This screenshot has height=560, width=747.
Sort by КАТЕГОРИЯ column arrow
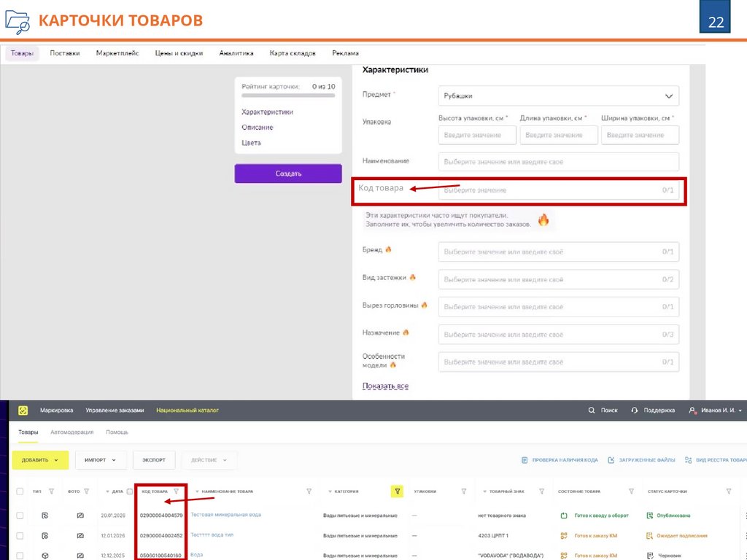click(x=330, y=491)
